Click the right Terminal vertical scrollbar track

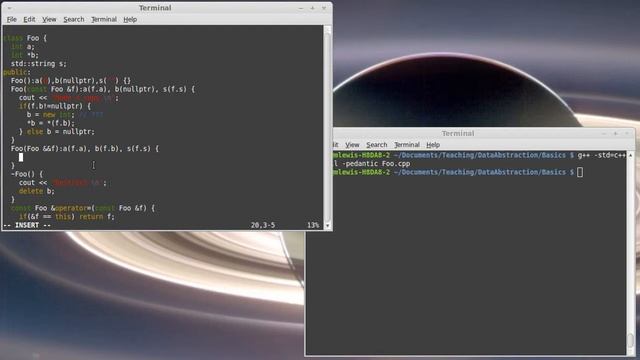point(631,253)
